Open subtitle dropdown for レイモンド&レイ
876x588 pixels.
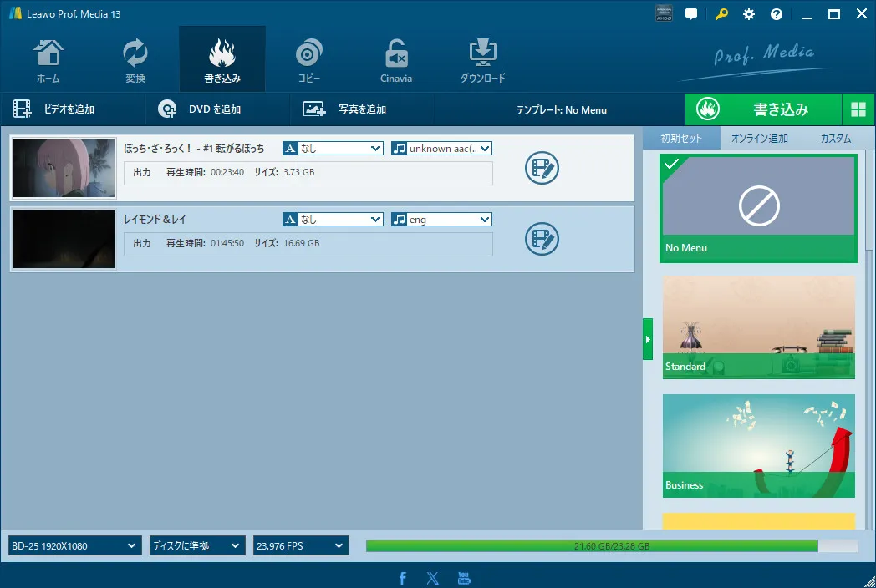click(333, 220)
